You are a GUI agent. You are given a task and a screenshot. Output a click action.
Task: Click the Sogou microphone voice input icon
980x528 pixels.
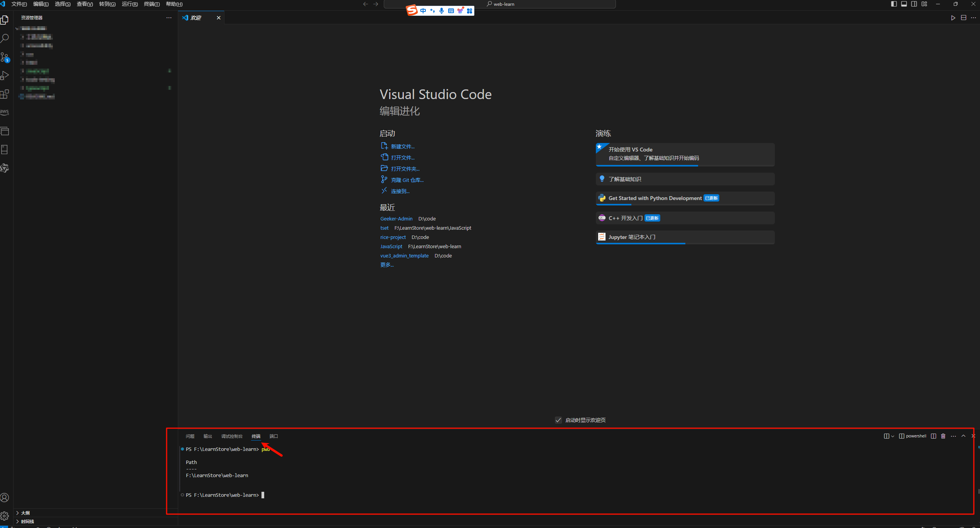[442, 11]
